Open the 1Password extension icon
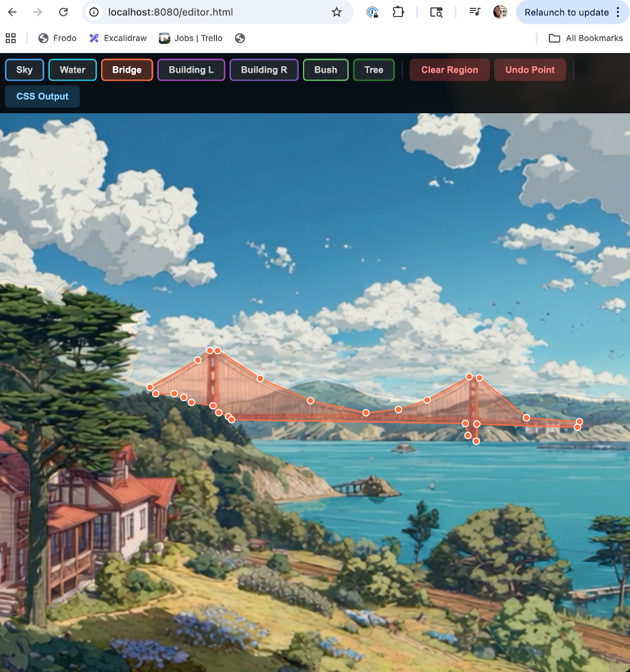 click(x=372, y=12)
